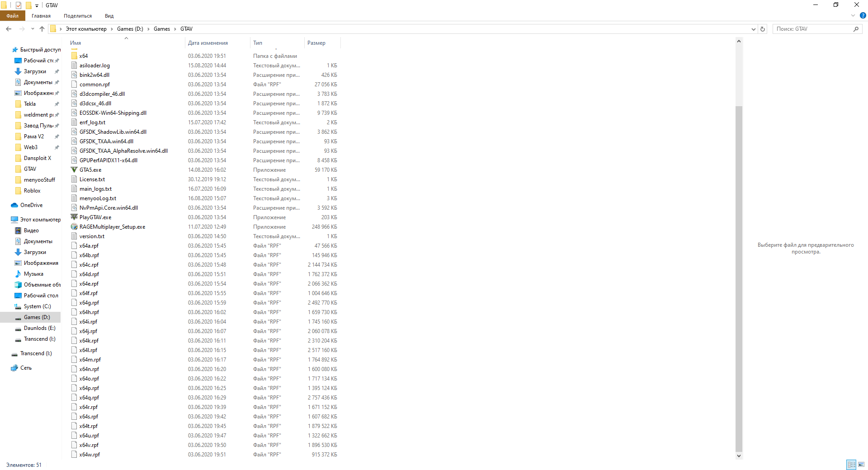The image size is (868, 470).
Task: Click the Сеть network icon
Action: [14, 368]
